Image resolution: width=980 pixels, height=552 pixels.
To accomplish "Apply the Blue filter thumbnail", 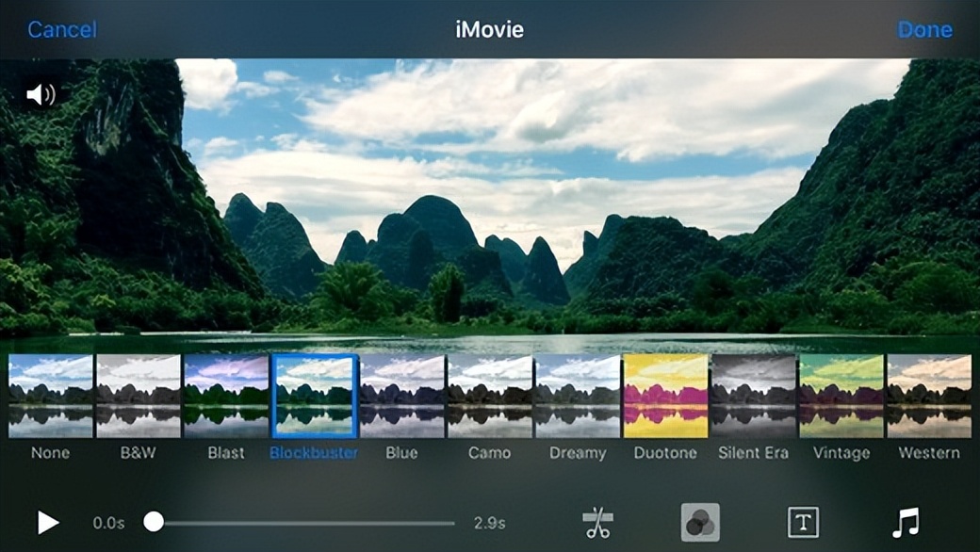I will pos(402,396).
